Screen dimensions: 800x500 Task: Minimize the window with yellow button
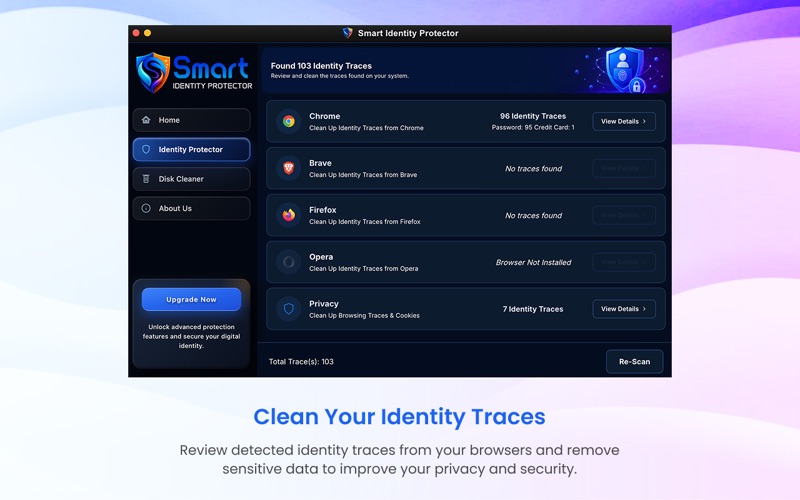tap(147, 33)
